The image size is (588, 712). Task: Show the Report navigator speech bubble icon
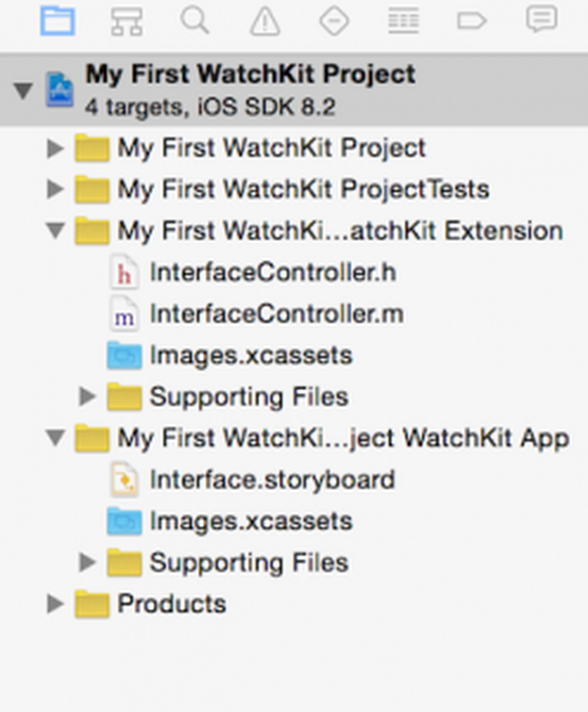coord(541,20)
